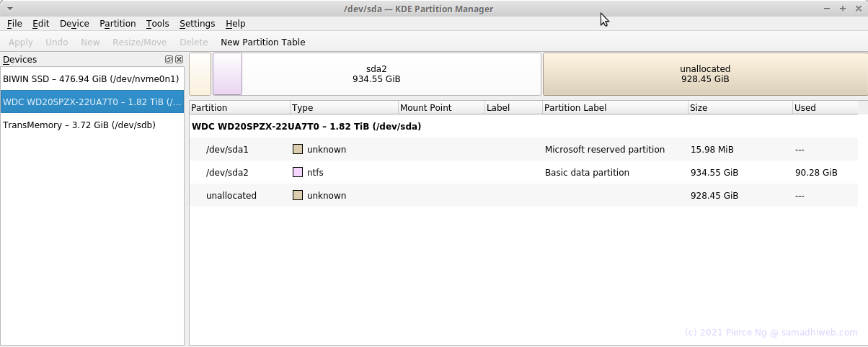Open the Device menu
Image resolution: width=868 pixels, height=347 pixels.
pyautogui.click(x=75, y=24)
